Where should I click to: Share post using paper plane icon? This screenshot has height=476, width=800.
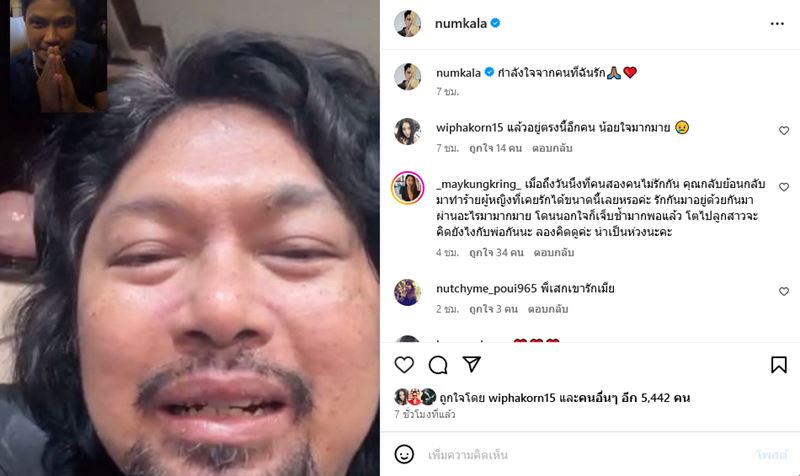pos(471,364)
